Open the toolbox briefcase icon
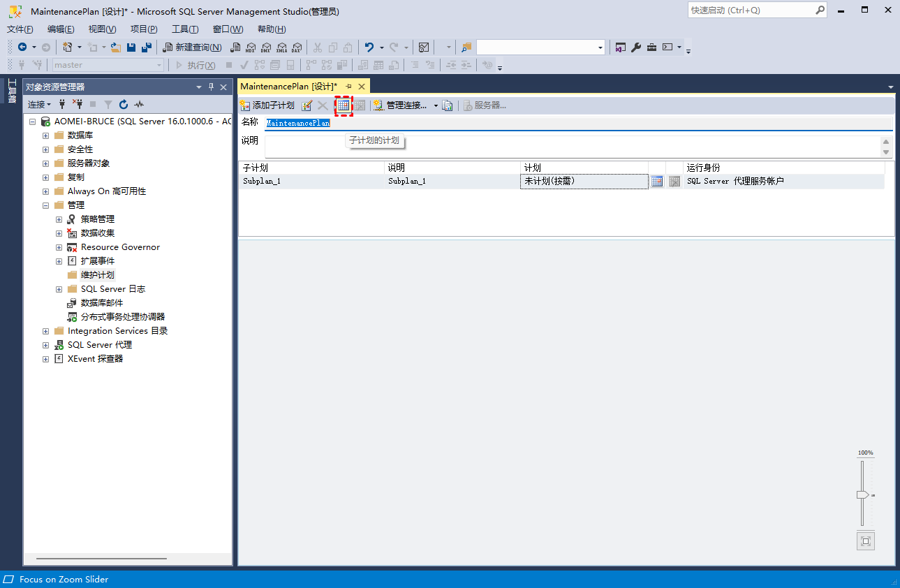Viewport: 900px width, 588px height. 651,47
